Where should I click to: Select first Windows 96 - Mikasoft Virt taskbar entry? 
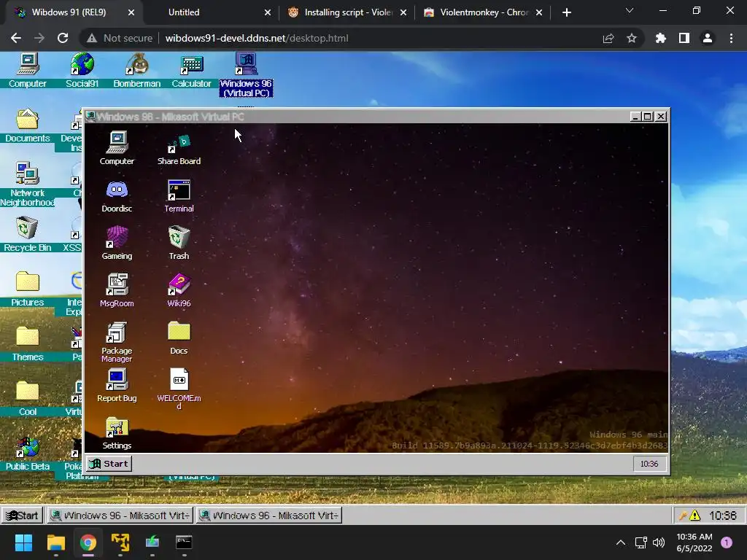tap(120, 516)
